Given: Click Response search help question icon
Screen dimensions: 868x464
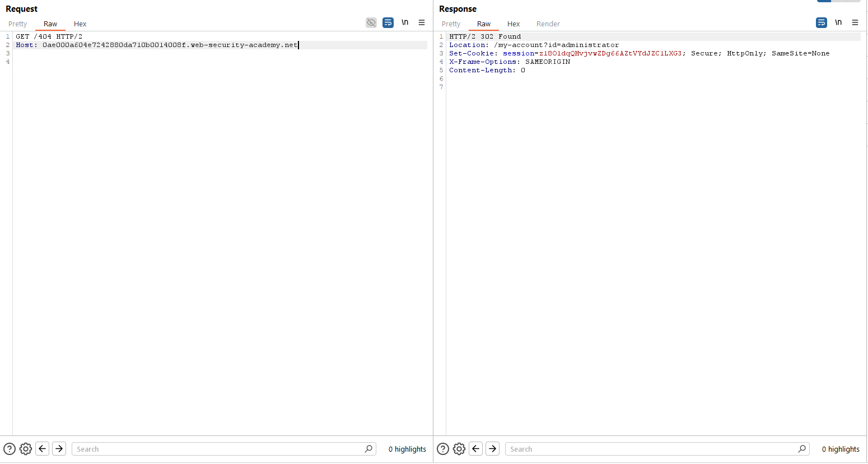Looking at the screenshot, I should click(x=443, y=449).
